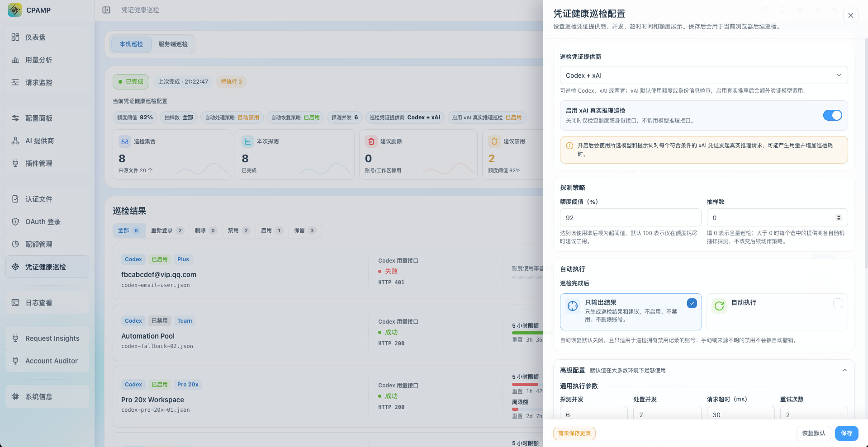Screen dimensions: 868x447
Task: Toggle 启用 xAI 真实推理巡检 switch
Action: [x=832, y=115]
